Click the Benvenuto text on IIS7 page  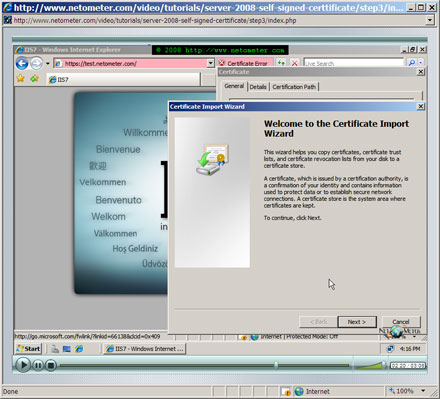119,200
